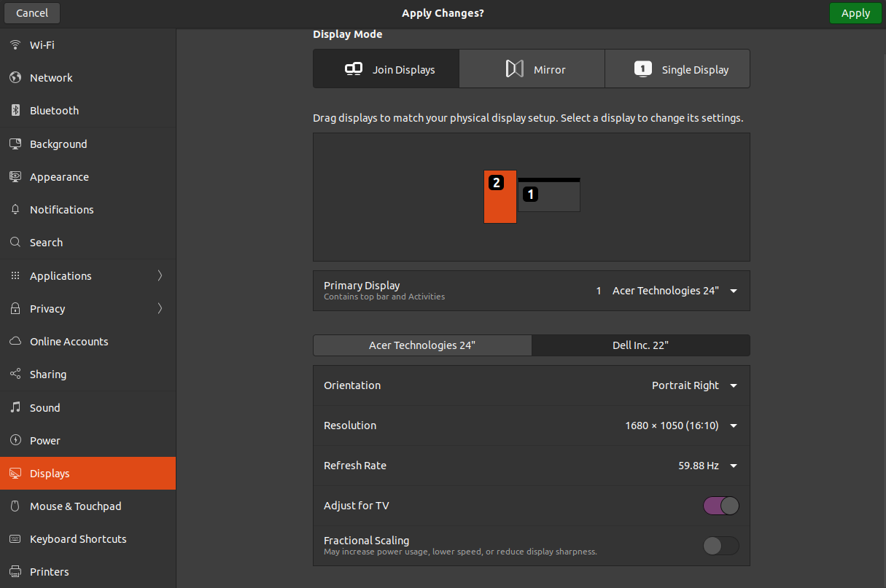The width and height of the screenshot is (886, 588).
Task: Enable Fractional Scaling
Action: (720, 545)
